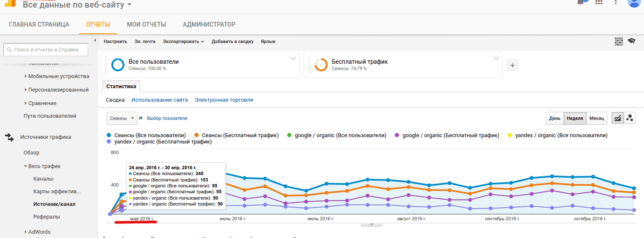The height and width of the screenshot is (238, 644).
Task: Open the ОТЧЕТЫ tab
Action: point(98,24)
